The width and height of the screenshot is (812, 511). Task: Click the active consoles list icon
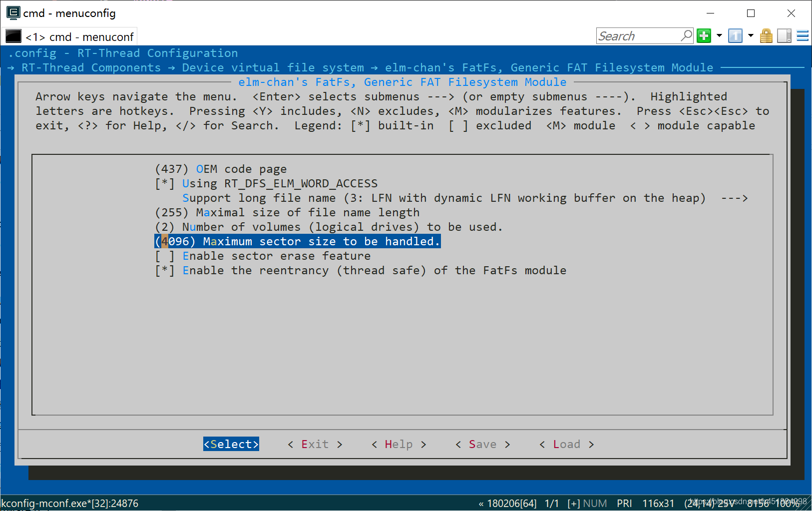[x=735, y=36]
